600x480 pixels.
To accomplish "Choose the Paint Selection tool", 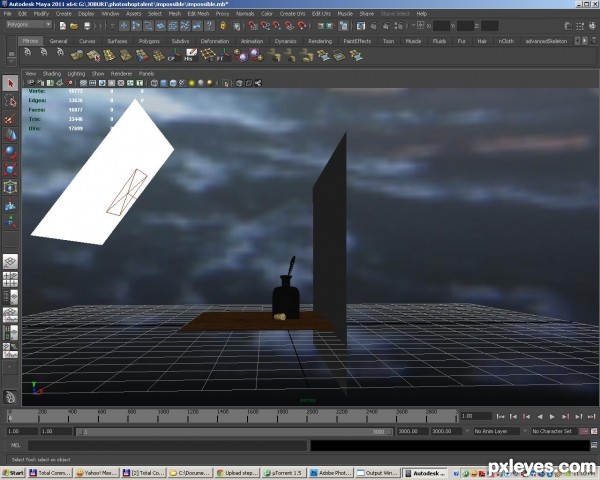I will pyautogui.click(x=10, y=118).
